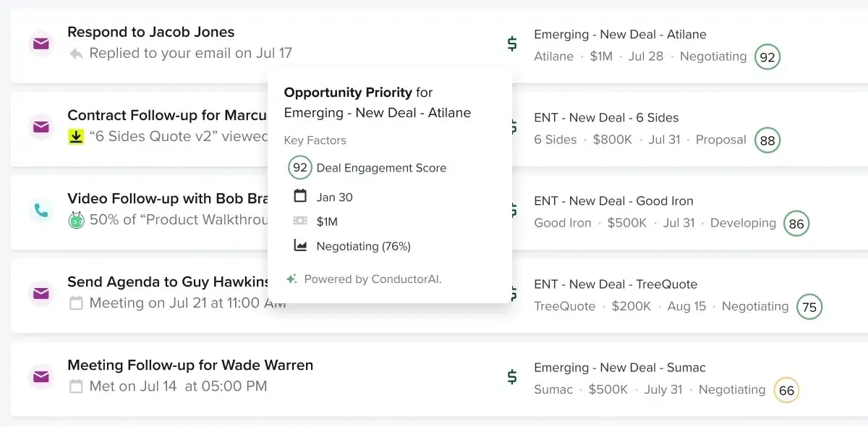Click Atilane account name in first row
Image resolution: width=868 pixels, height=427 pixels.
tap(553, 56)
